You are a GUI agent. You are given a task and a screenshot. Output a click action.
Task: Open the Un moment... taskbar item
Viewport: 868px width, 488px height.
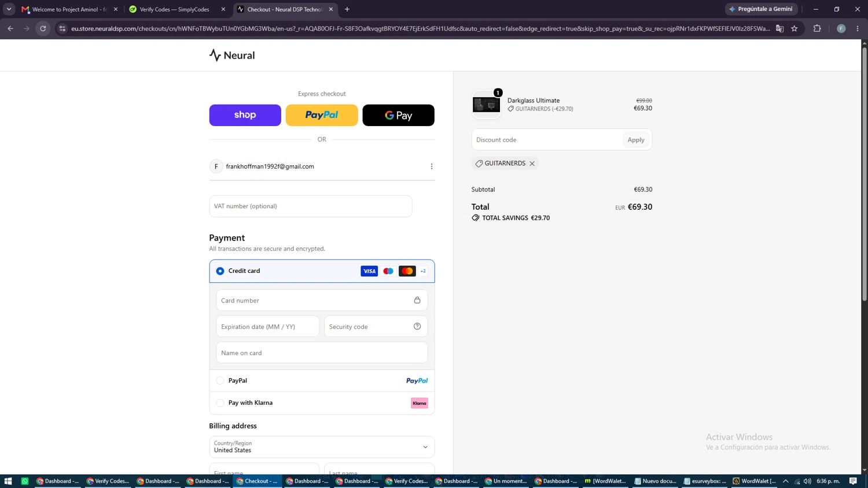point(507,481)
